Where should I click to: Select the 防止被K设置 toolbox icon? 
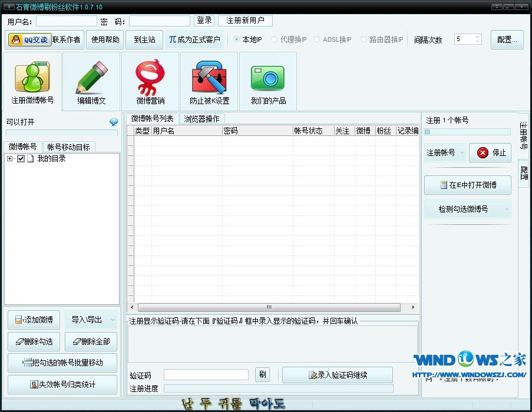209,81
